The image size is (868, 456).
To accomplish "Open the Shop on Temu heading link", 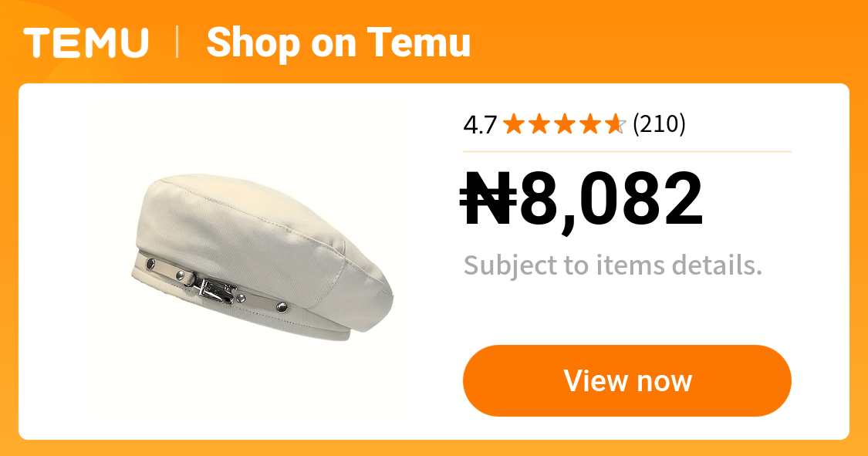I will tap(338, 43).
